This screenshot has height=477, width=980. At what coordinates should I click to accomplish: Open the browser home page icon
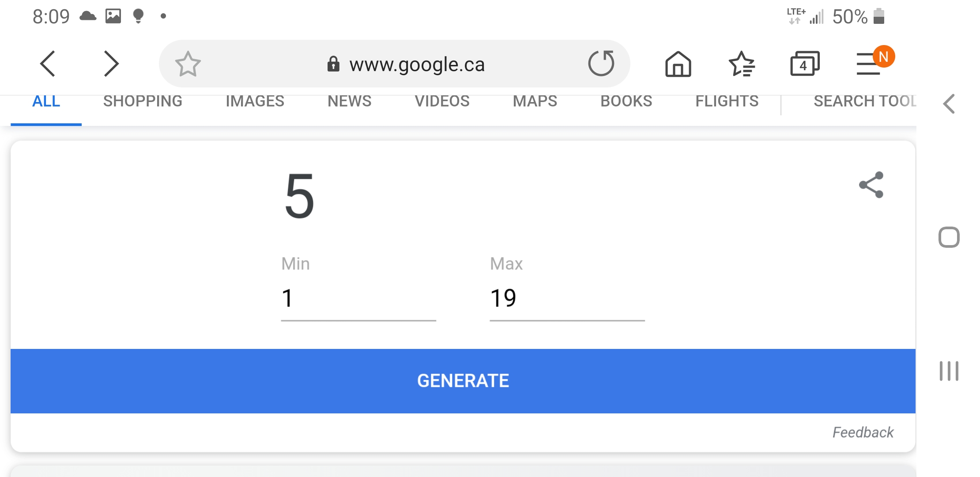tap(678, 64)
